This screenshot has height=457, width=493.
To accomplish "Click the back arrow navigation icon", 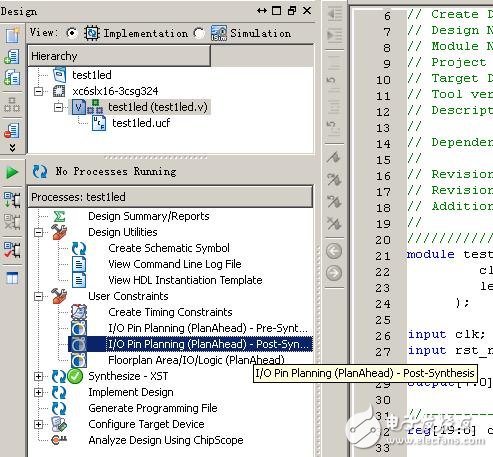I will (334, 251).
